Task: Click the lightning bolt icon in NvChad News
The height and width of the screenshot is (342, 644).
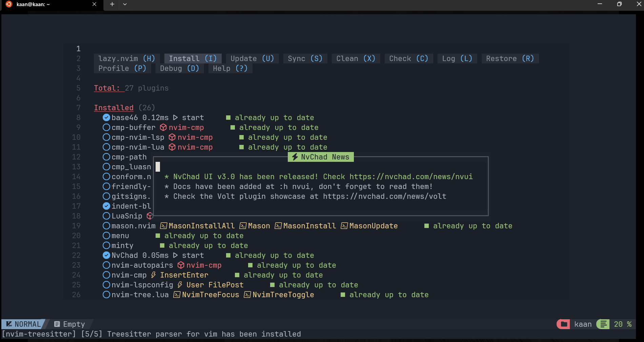Action: (x=295, y=157)
